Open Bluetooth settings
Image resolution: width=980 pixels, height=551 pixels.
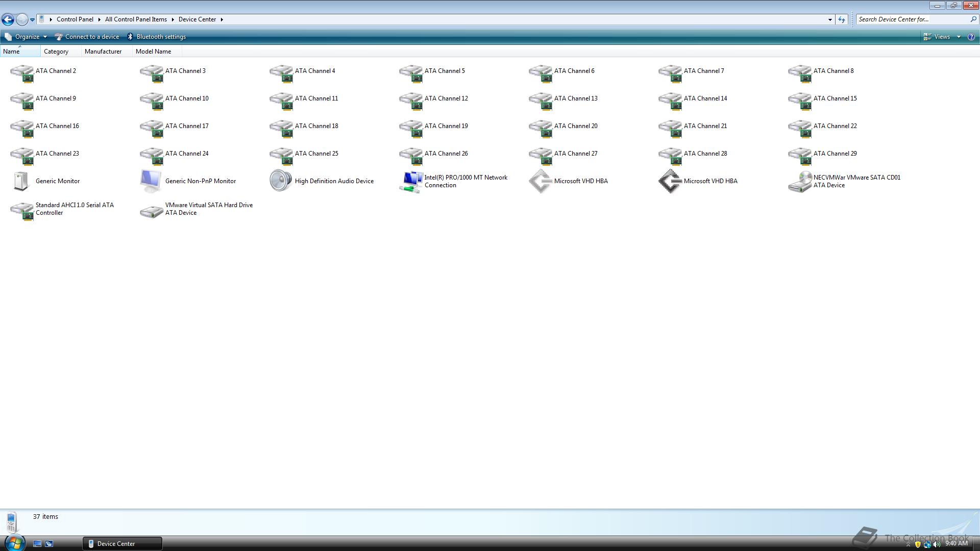(x=156, y=37)
